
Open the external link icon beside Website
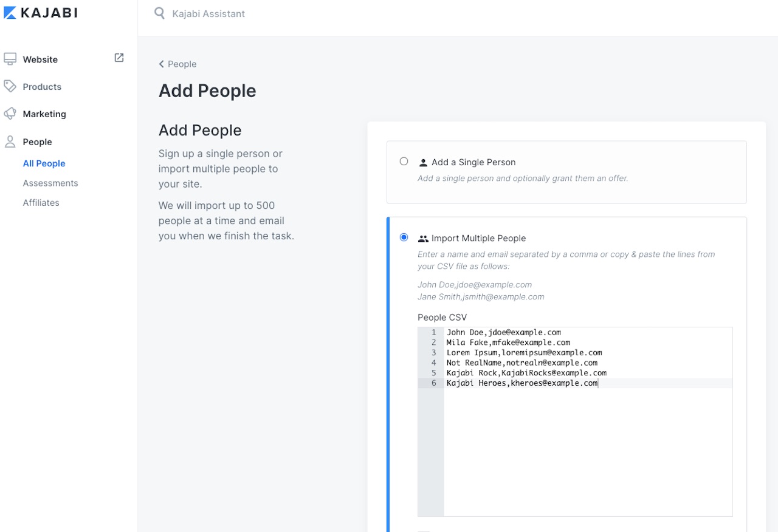(x=119, y=58)
